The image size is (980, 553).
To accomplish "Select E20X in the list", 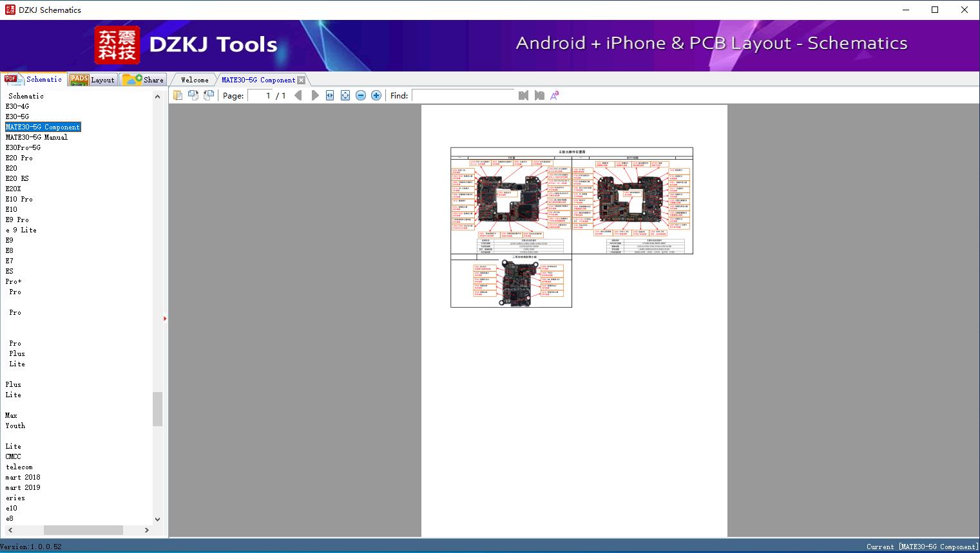I will pos(14,189).
